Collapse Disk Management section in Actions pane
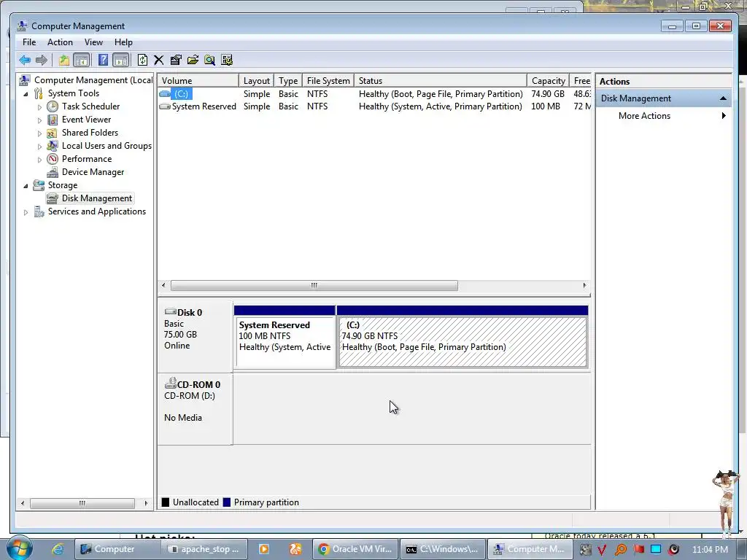The image size is (747, 560). 723,98
